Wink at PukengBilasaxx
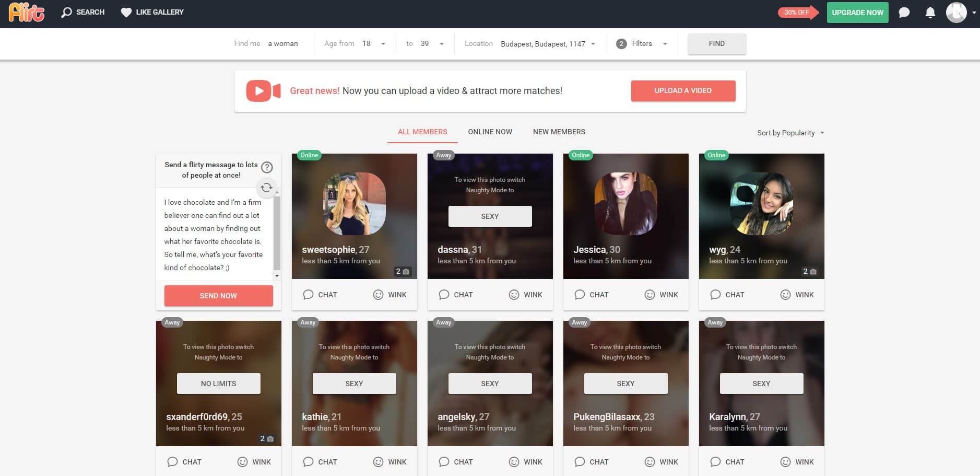This screenshot has height=476, width=980. (x=661, y=462)
